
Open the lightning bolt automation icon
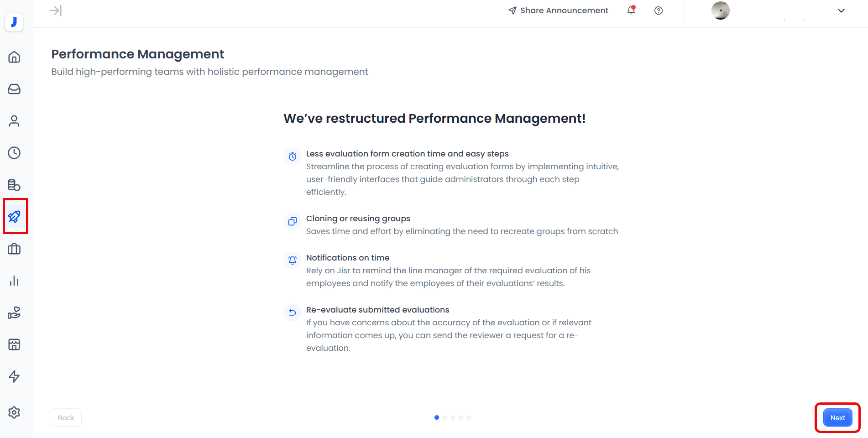point(14,376)
